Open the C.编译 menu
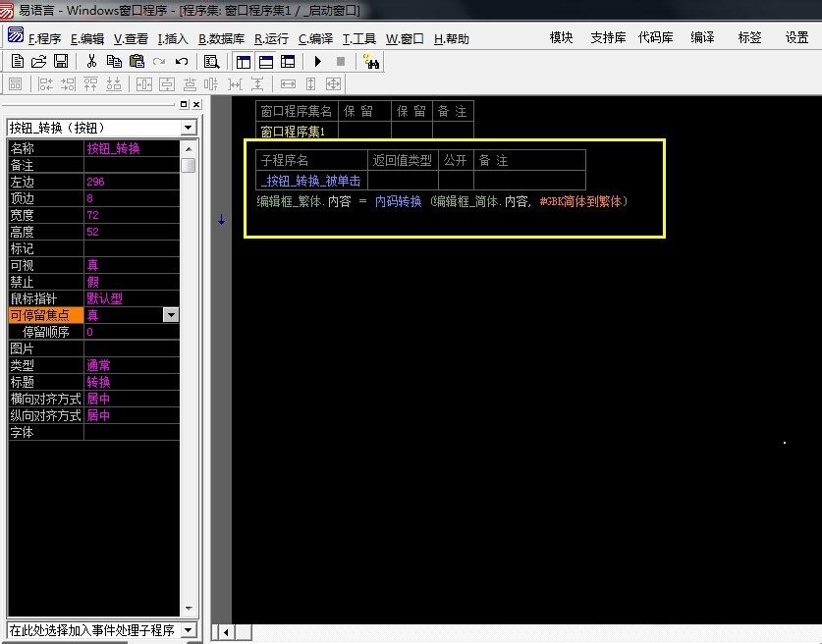Viewport: 822px width, 644px height. pos(315,38)
